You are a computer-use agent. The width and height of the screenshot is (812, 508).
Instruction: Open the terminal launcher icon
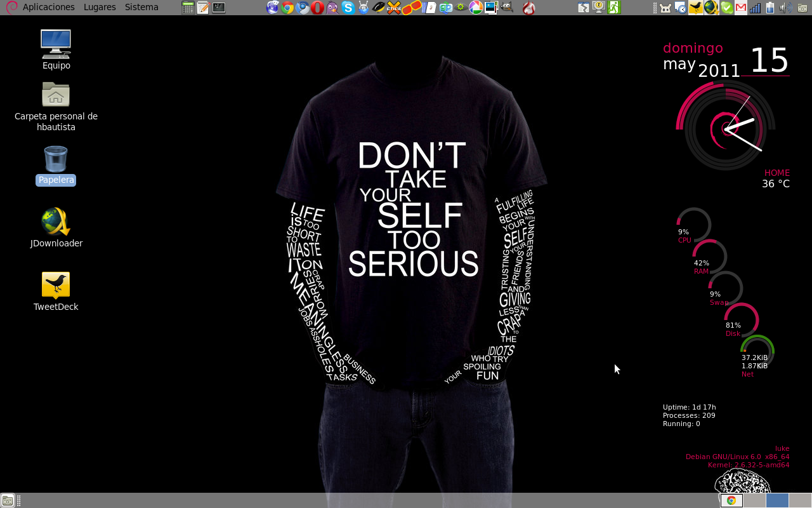[218, 8]
